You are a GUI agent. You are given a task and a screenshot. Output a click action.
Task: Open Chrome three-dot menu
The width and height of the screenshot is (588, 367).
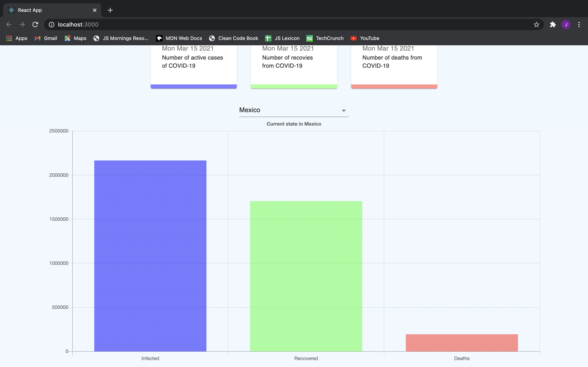[x=579, y=24]
